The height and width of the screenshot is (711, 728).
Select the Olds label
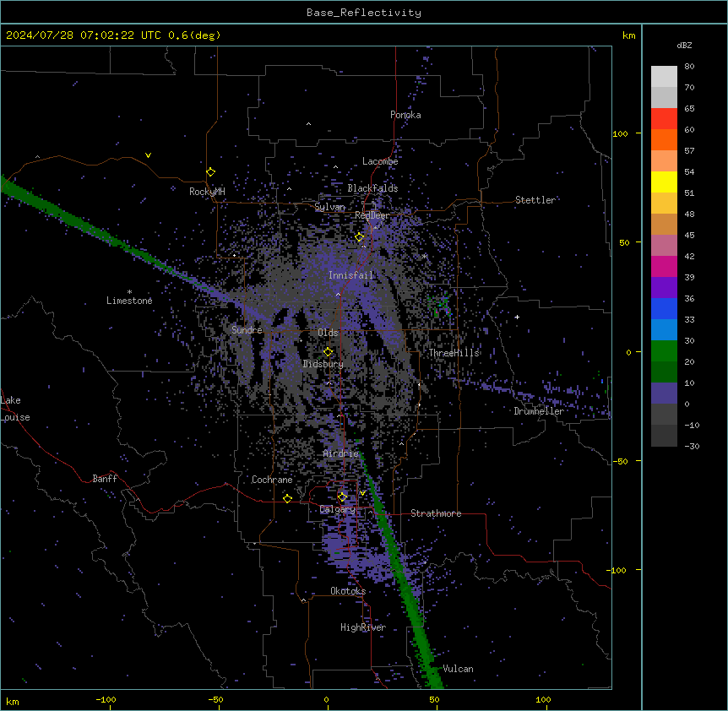(328, 333)
